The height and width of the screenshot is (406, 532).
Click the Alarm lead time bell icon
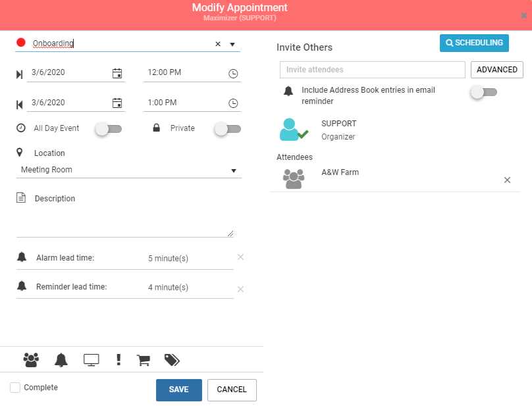[x=22, y=257]
